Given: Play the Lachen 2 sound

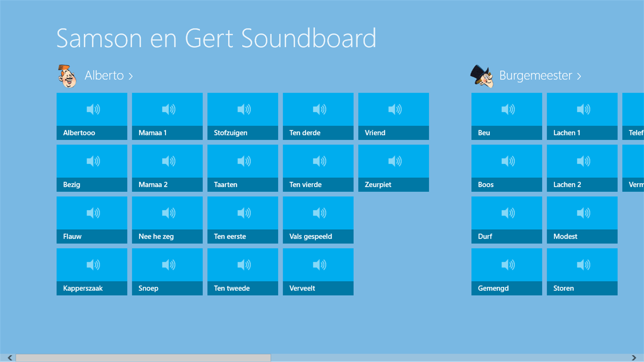Looking at the screenshot, I should [582, 168].
